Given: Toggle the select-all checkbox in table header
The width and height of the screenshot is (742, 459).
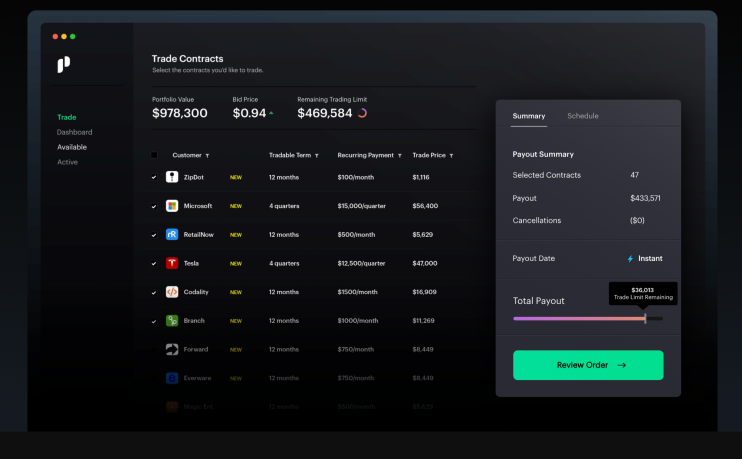Looking at the screenshot, I should point(154,155).
